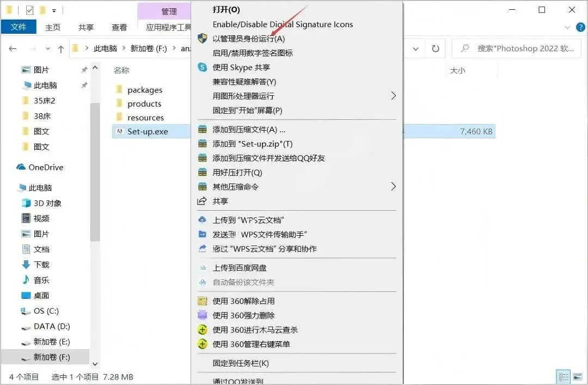The image size is (588, 385).
Task: Click the chevron after 此电脑 in breadcrumb
Action: [124, 48]
